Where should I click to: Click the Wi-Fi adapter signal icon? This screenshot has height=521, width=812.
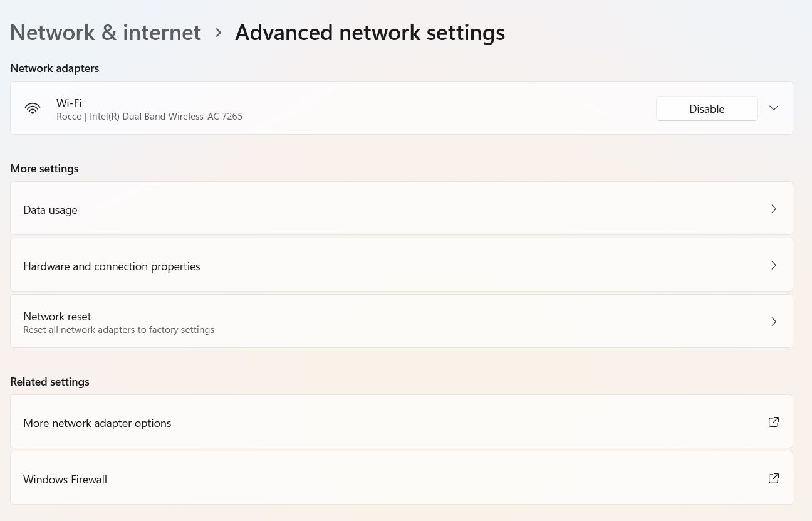pos(33,108)
